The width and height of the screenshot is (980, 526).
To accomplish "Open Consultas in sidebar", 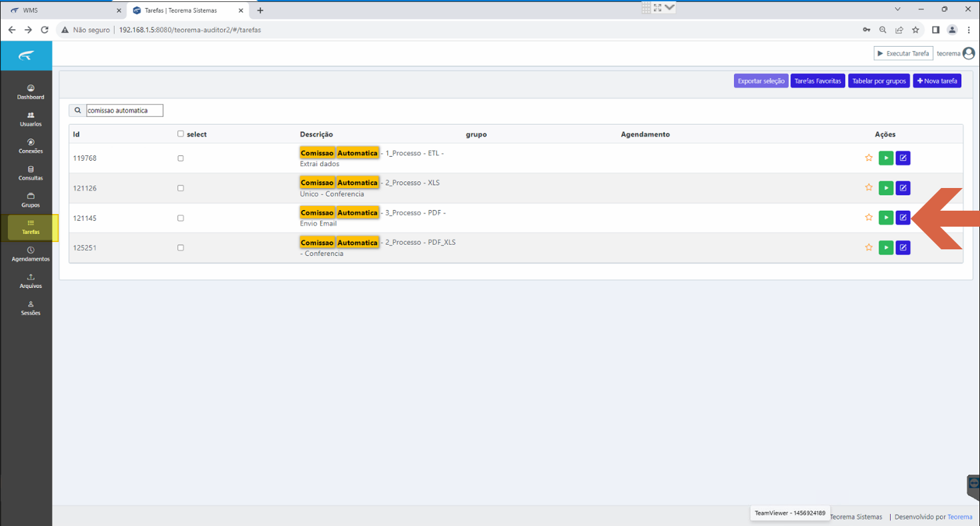I will pos(31,173).
